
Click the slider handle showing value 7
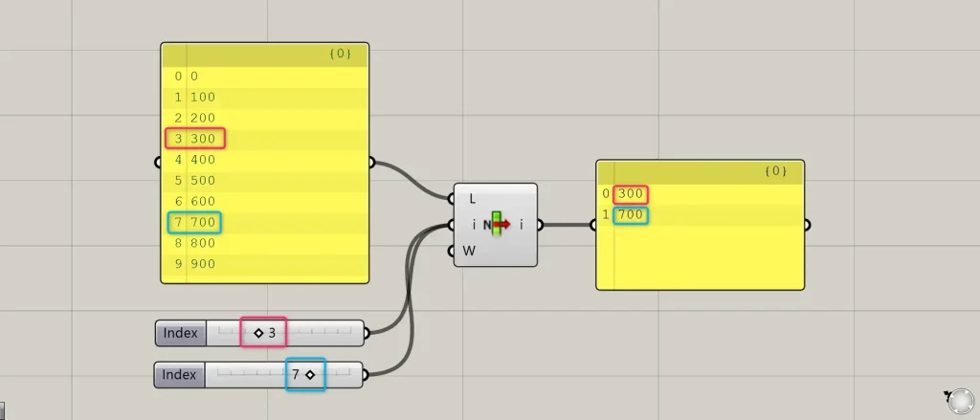310,375
